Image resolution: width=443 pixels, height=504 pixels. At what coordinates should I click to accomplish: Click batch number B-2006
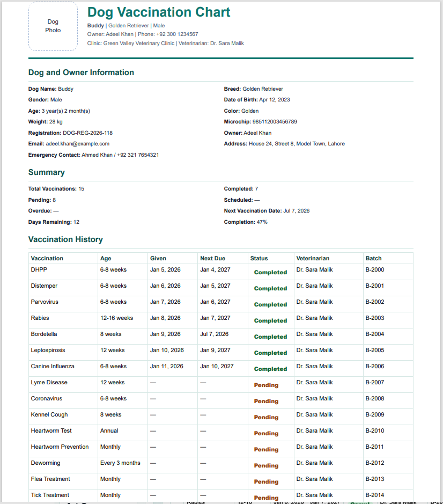(374, 366)
